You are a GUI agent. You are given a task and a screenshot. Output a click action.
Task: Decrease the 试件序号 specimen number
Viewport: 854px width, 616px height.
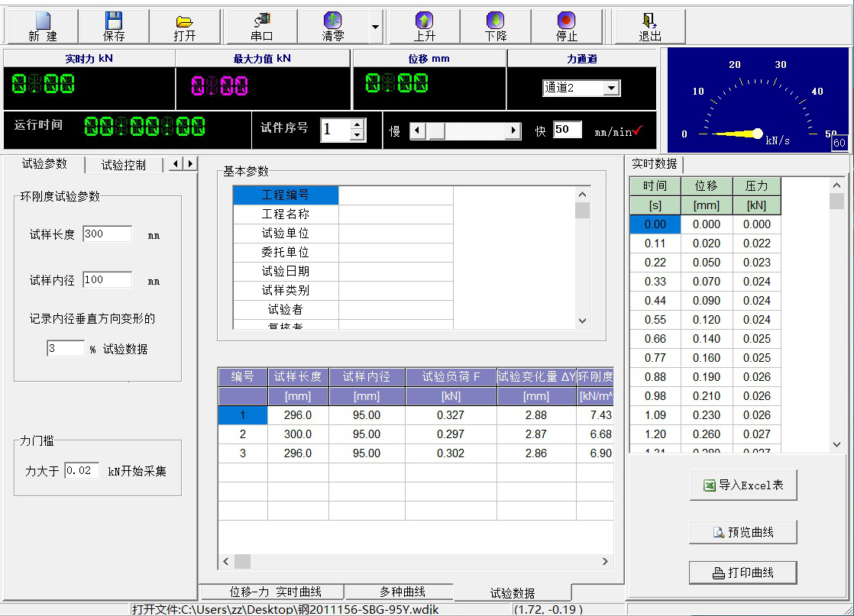tap(357, 136)
